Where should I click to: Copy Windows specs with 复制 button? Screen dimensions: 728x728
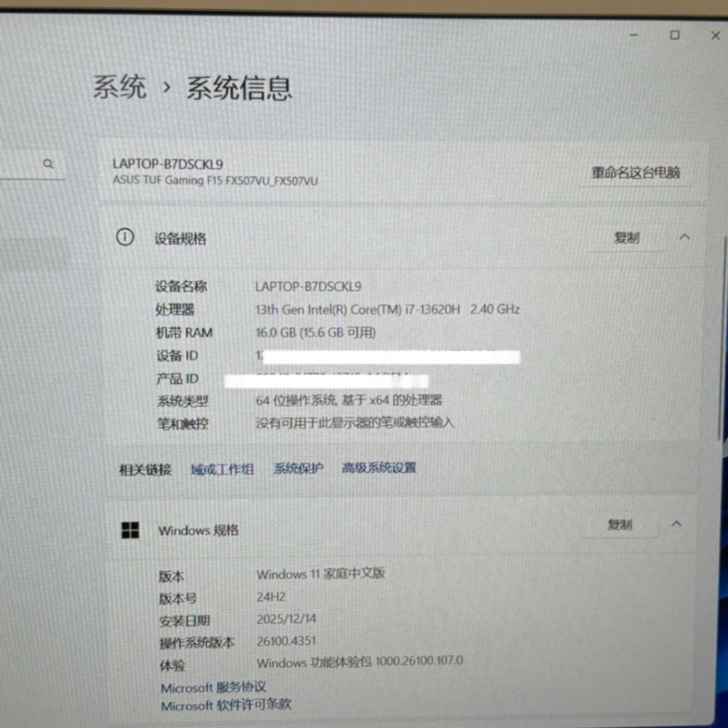tap(619, 525)
